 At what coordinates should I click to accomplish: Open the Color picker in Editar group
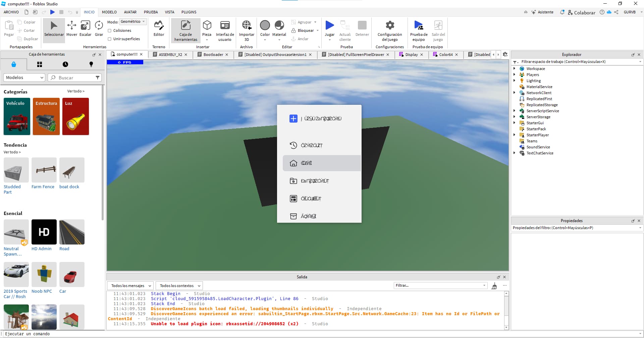265,25
